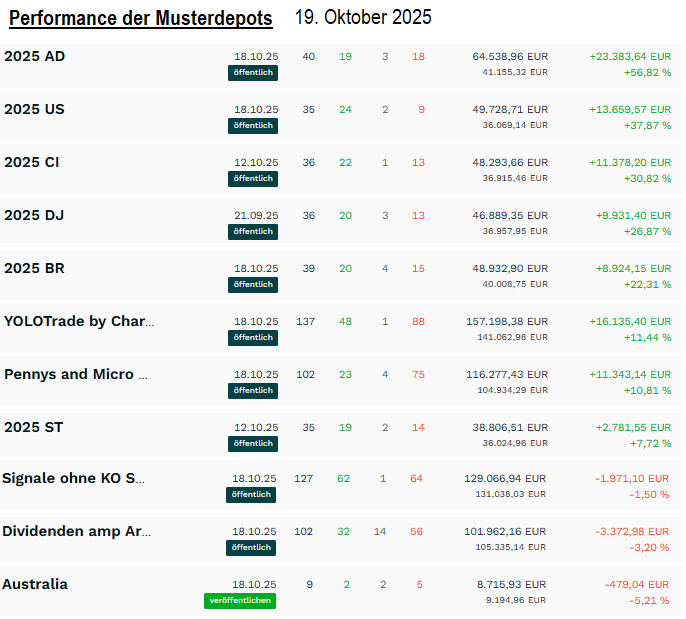Viewport: 686px width, 619px height.
Task: Open the 2025 ST depot
Action: 33,427
